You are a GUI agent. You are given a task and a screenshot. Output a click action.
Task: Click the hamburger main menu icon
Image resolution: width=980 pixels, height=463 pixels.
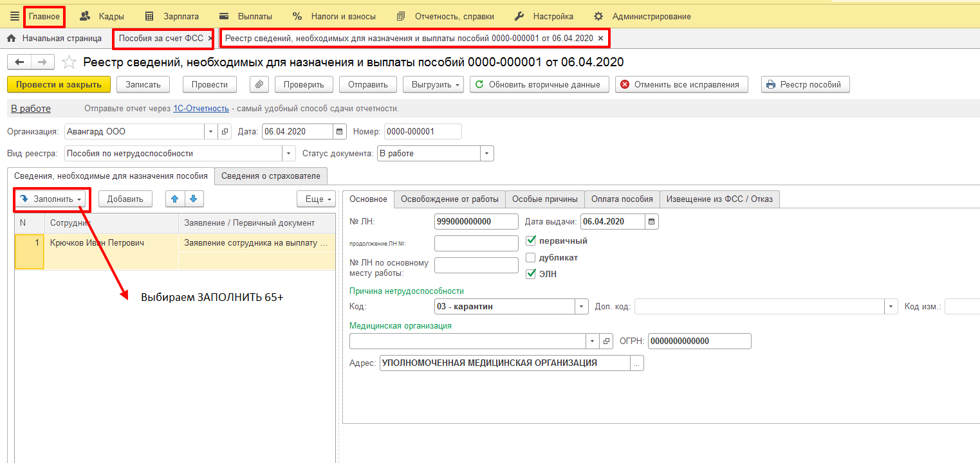tap(15, 16)
